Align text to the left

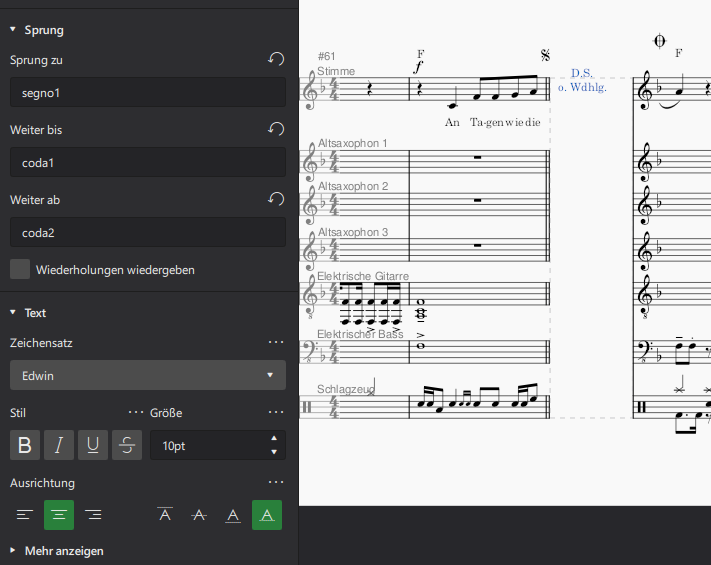[25, 515]
